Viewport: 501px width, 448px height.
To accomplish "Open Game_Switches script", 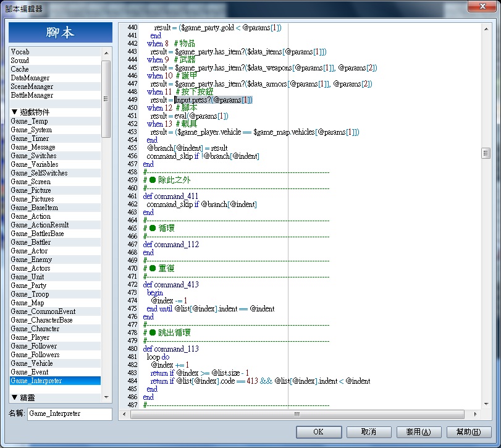I will pyautogui.click(x=55, y=156).
